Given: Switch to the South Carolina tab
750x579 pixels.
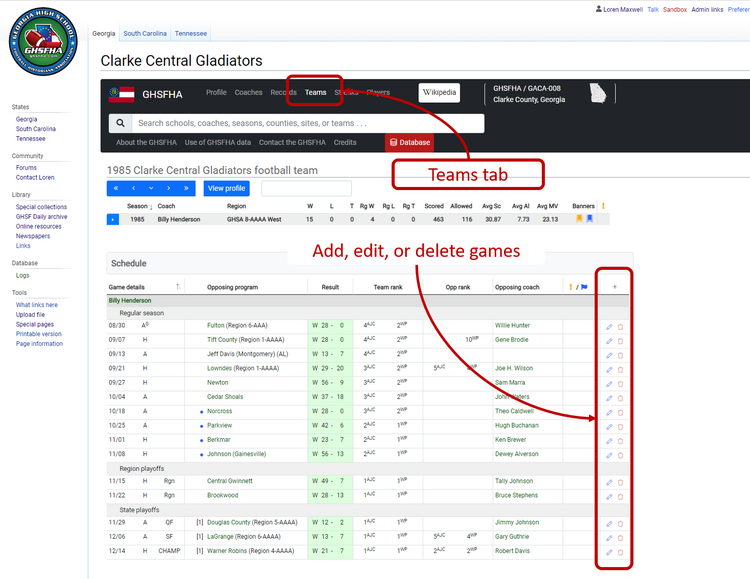Looking at the screenshot, I should 145,33.
